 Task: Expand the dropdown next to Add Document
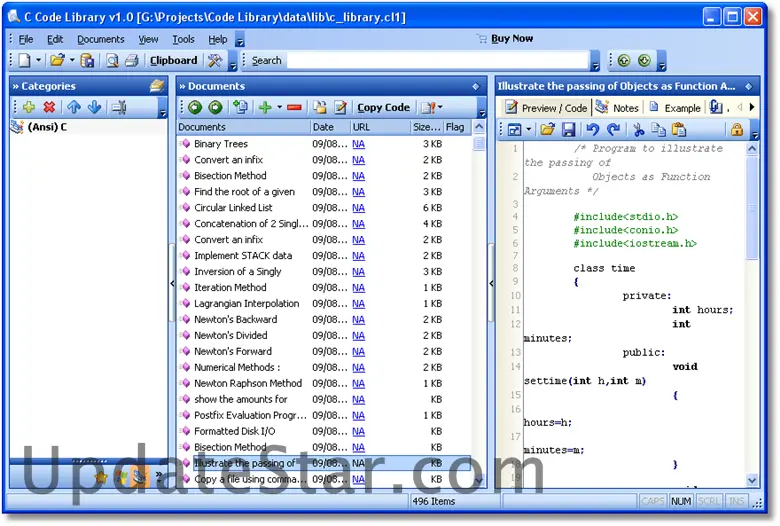(280, 107)
